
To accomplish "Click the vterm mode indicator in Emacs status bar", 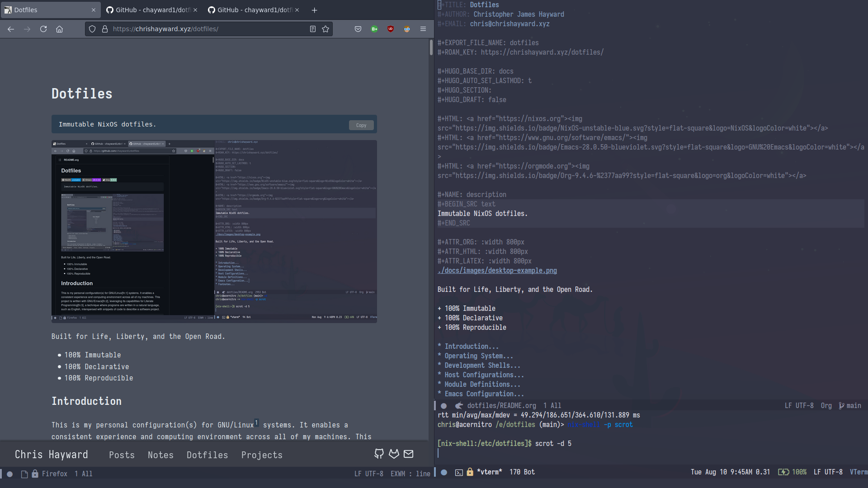I will point(860,471).
